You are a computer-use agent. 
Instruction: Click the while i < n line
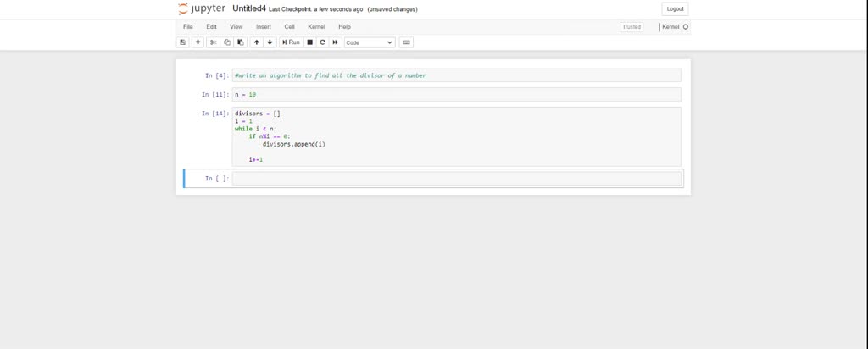[x=255, y=129]
